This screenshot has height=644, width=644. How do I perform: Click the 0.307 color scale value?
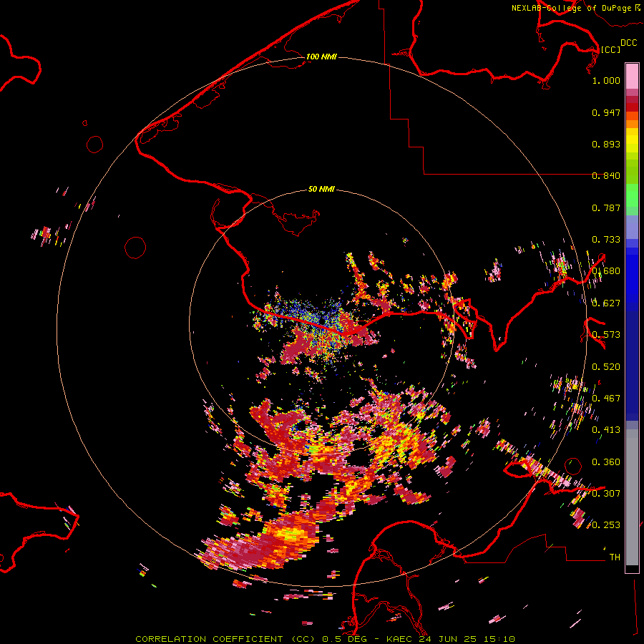click(606, 494)
